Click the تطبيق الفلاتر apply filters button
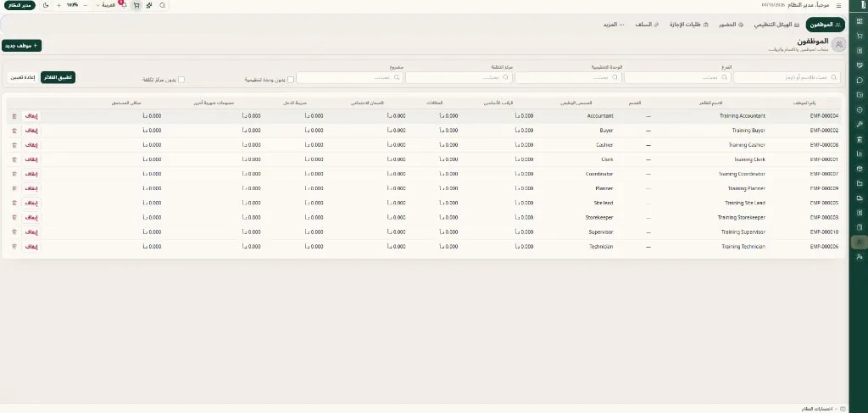Screen dimensions: 868x413 pos(58,77)
